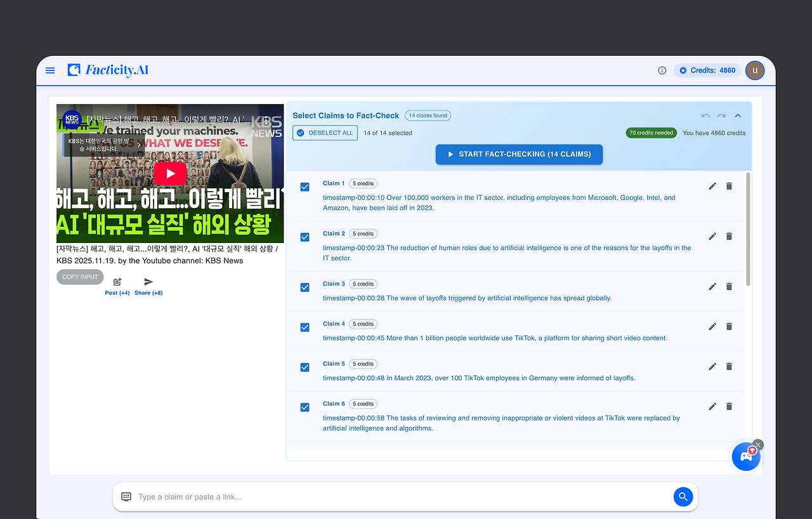
Task: Dismiss the floating widget with its X
Action: point(758,445)
